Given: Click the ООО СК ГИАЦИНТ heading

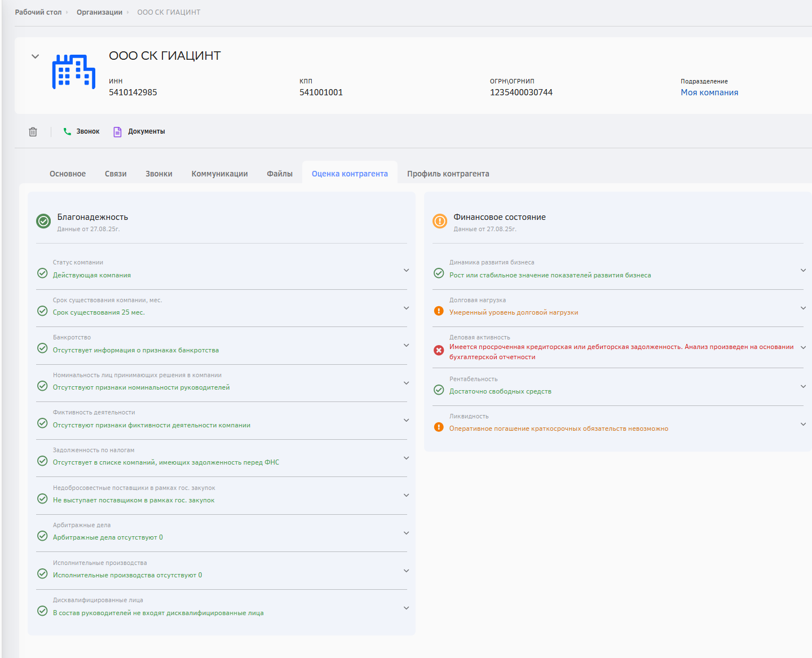Looking at the screenshot, I should click(165, 56).
